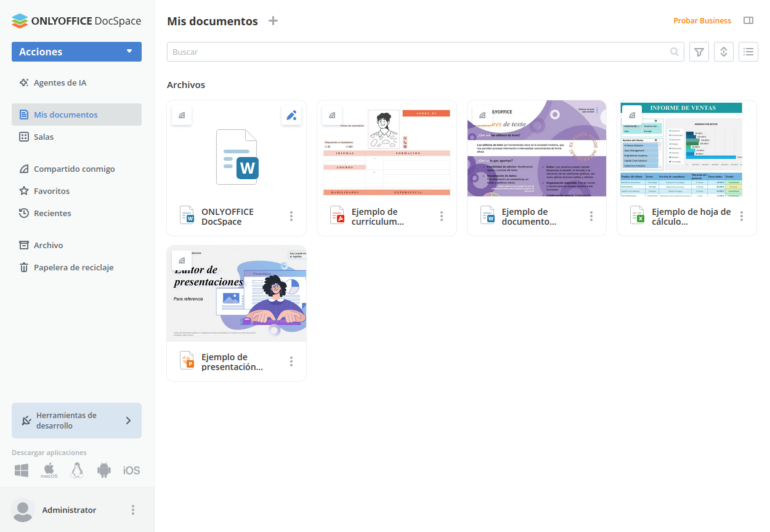Open the Ejemplo de presentación thumbnail
Screen dimensions: 770x532
(237, 294)
